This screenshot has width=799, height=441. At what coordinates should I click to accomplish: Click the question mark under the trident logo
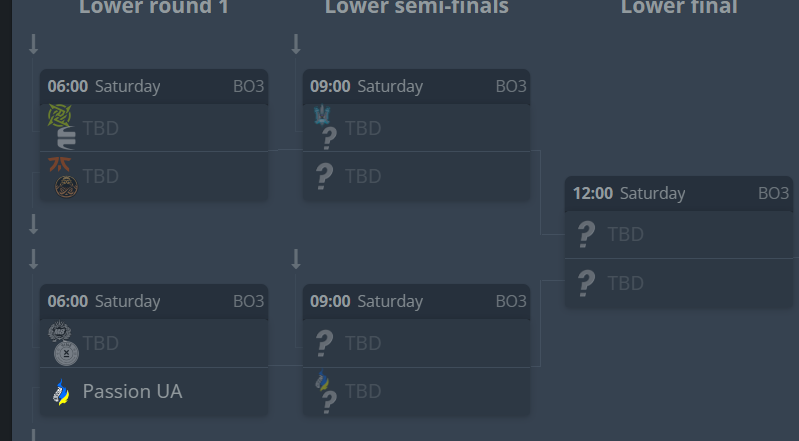[329, 138]
